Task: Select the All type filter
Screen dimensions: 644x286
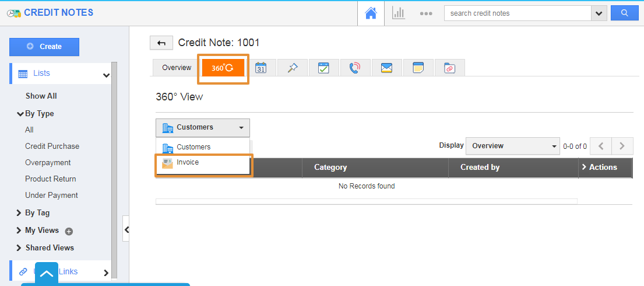Action: click(x=29, y=130)
